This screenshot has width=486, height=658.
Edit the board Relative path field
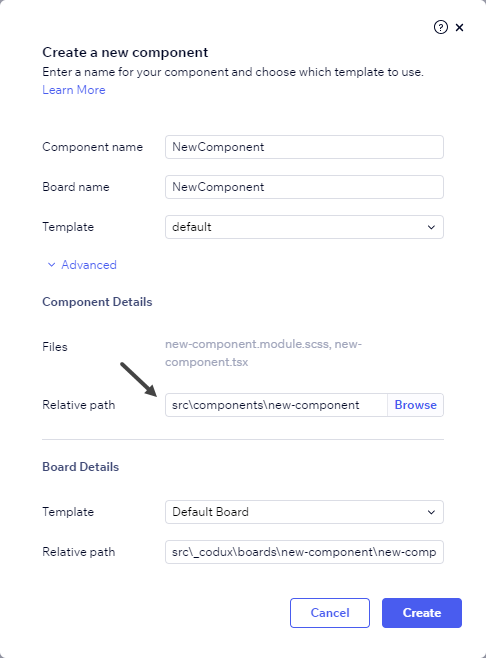point(304,552)
